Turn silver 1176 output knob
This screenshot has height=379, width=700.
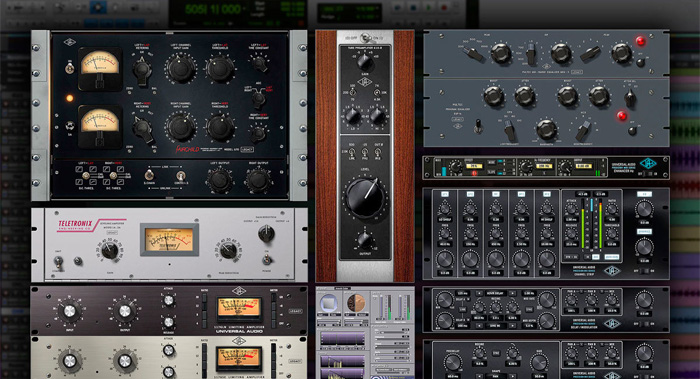click(124, 361)
